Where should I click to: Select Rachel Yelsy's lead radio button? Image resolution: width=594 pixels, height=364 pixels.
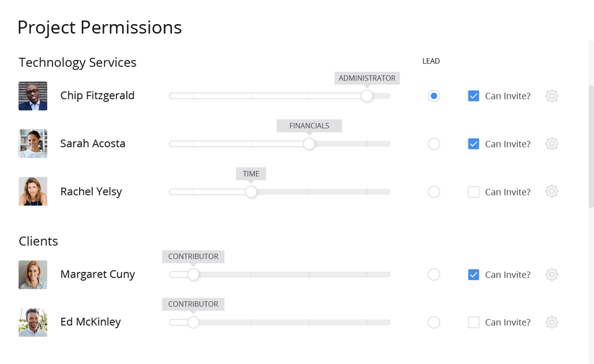[x=434, y=192]
